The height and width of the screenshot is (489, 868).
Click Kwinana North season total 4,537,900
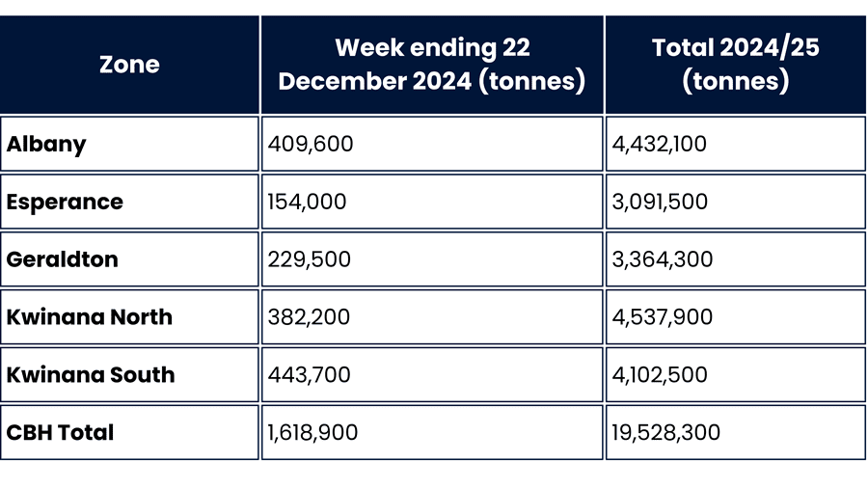tap(663, 316)
